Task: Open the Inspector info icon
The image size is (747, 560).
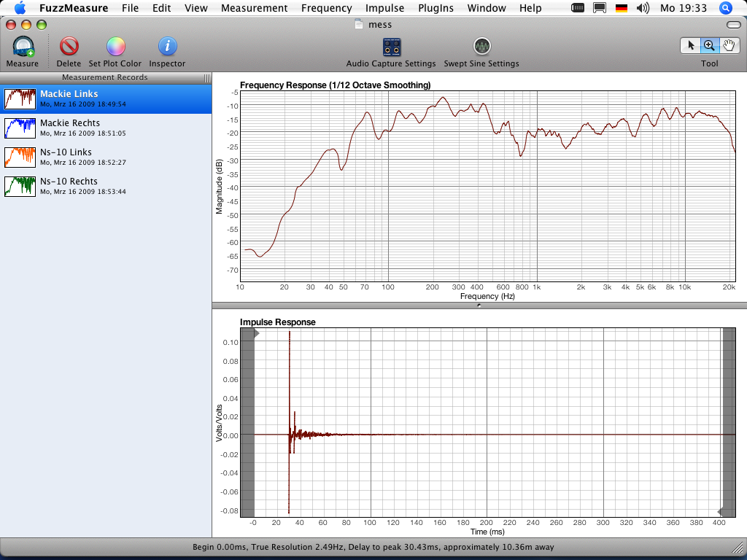Action: [x=167, y=46]
